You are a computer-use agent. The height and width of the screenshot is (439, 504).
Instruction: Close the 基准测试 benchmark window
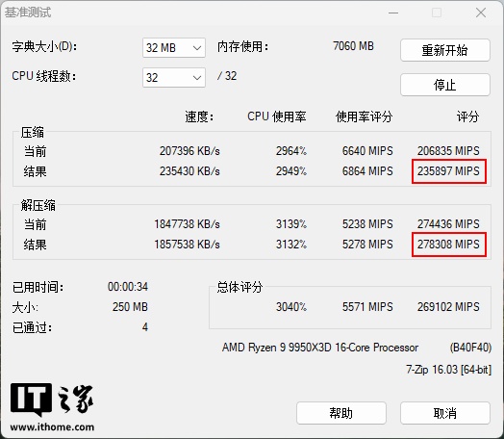click(x=481, y=13)
